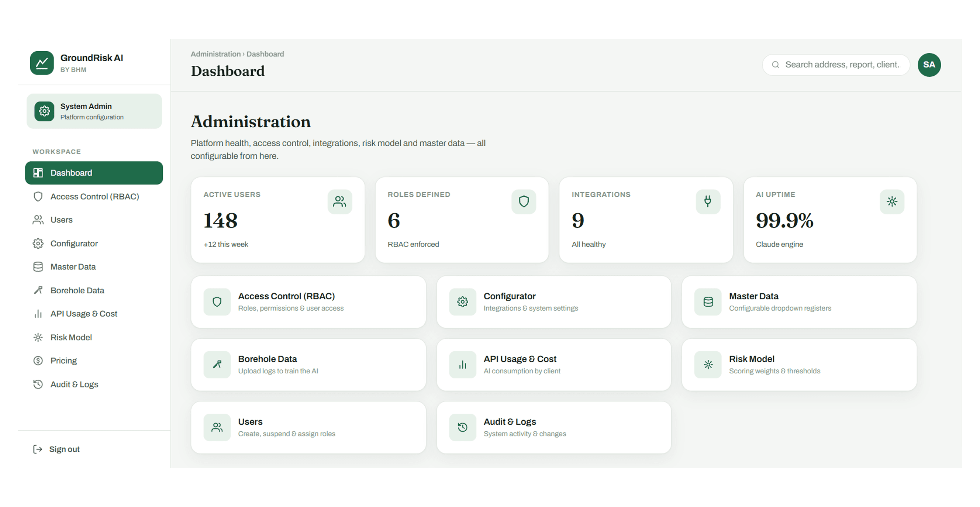Screen dimensions: 980x507
Task: Open the Master Data card
Action: click(x=799, y=302)
